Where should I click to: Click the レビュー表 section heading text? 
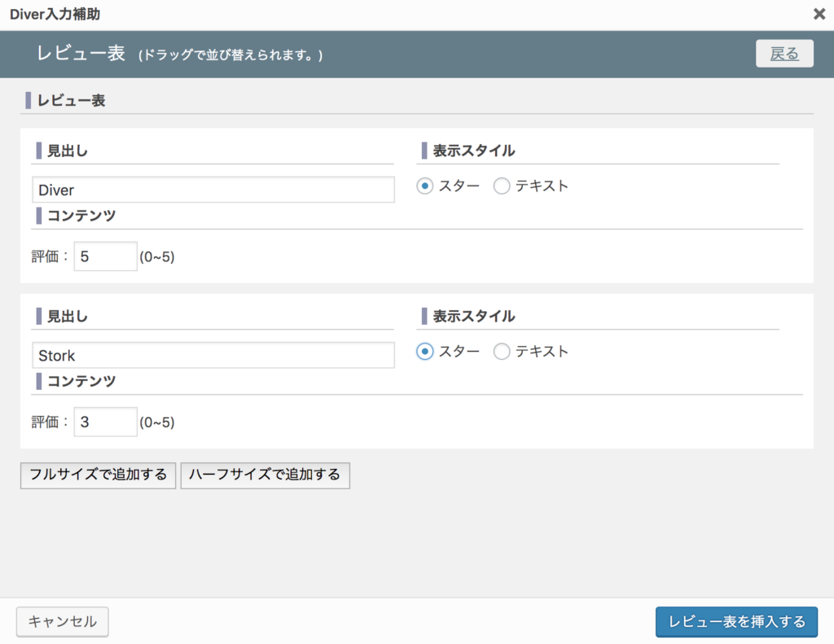point(71,100)
